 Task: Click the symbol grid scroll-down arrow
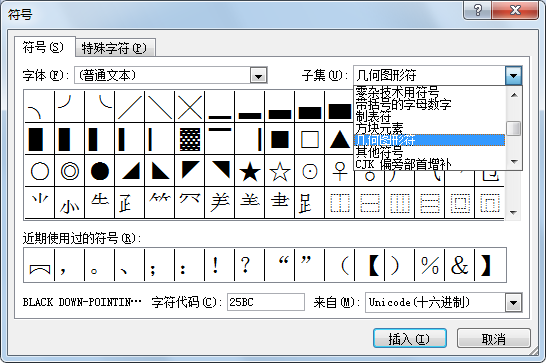click(513, 212)
